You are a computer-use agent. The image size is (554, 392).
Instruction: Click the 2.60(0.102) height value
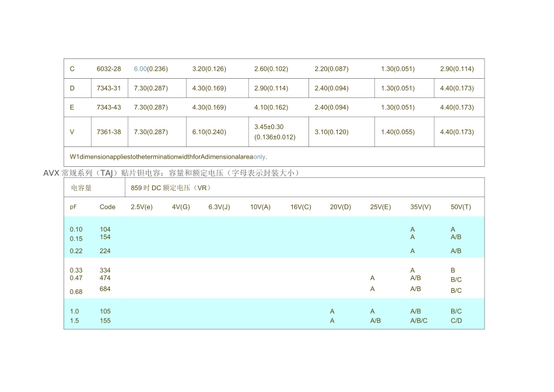[x=271, y=69]
